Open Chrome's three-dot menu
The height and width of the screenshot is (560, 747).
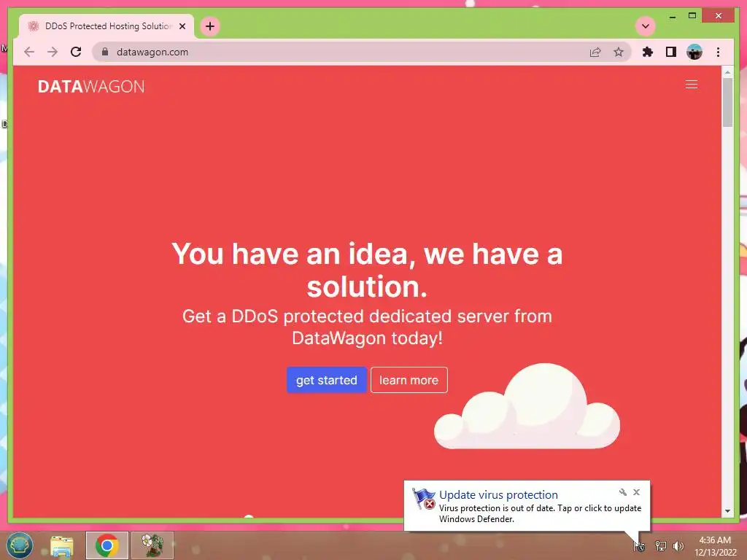point(718,52)
